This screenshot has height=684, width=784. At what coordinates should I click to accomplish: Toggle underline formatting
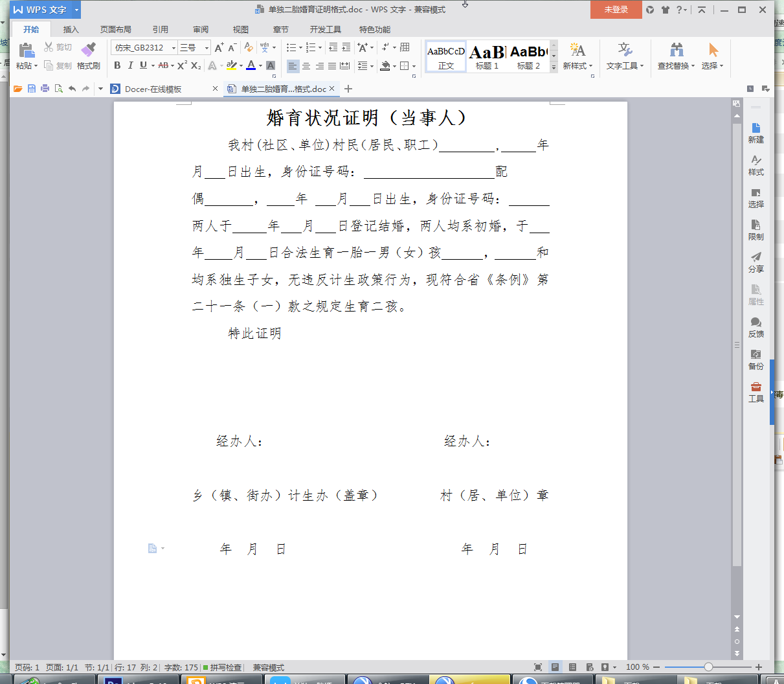(143, 65)
